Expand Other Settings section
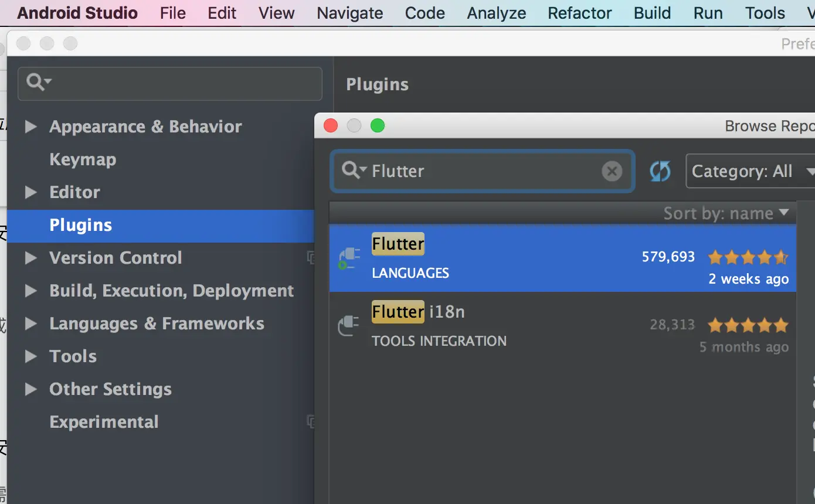 click(x=30, y=389)
